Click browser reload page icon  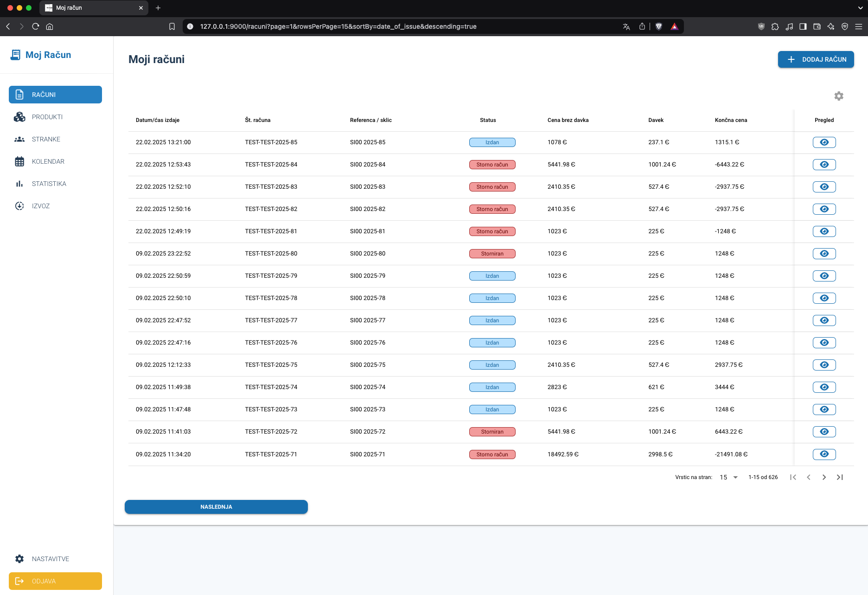(36, 26)
